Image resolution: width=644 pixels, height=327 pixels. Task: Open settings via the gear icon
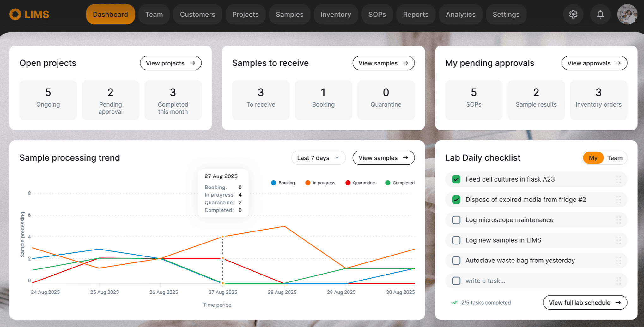573,15
